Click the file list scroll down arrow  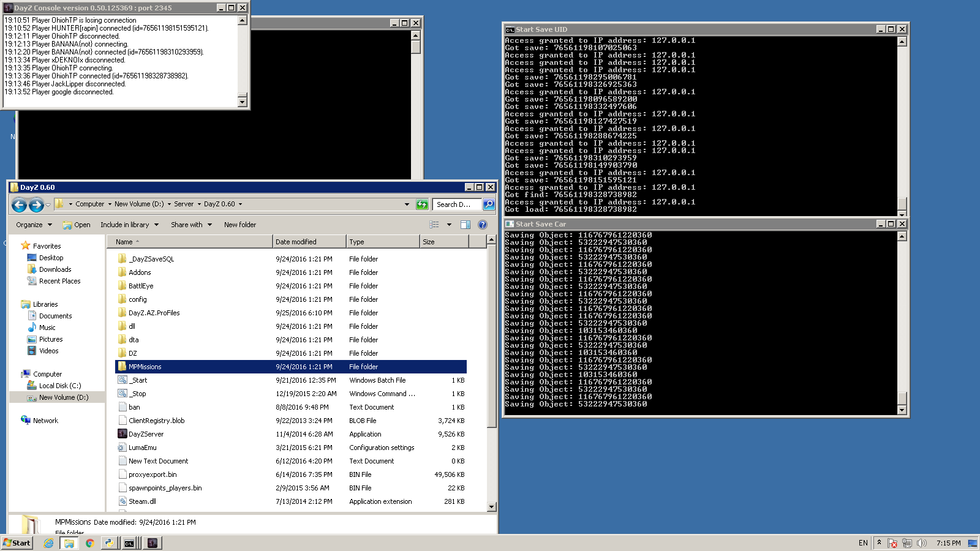click(x=491, y=507)
